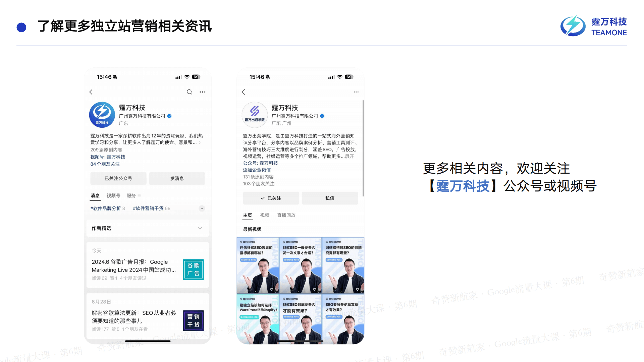Tap blue lightning avatar of 霆万科技
This screenshot has height=362, width=644.
pos(102,115)
